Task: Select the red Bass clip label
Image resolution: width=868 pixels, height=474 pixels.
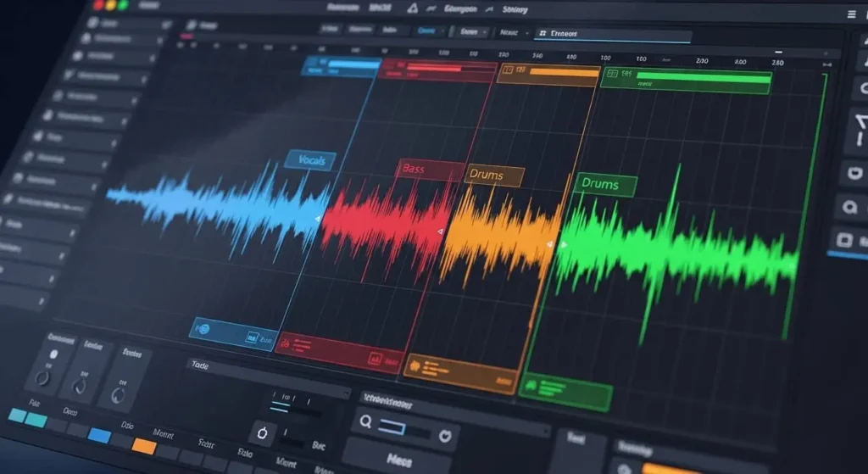Action: click(x=430, y=170)
